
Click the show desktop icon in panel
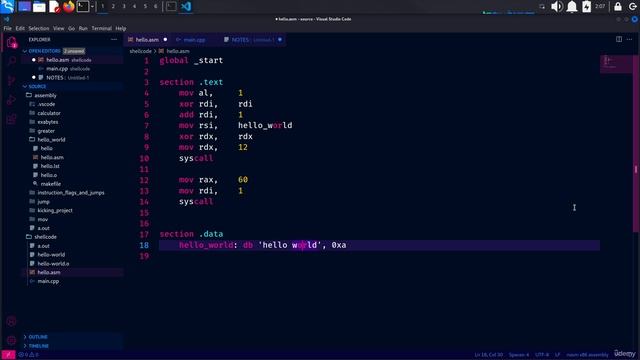(24, 7)
